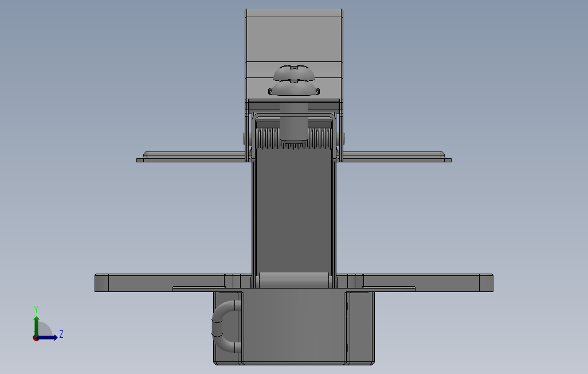This screenshot has height=374, width=588.
Task: Select the screw shank below the screw heads
Action: click(x=294, y=122)
